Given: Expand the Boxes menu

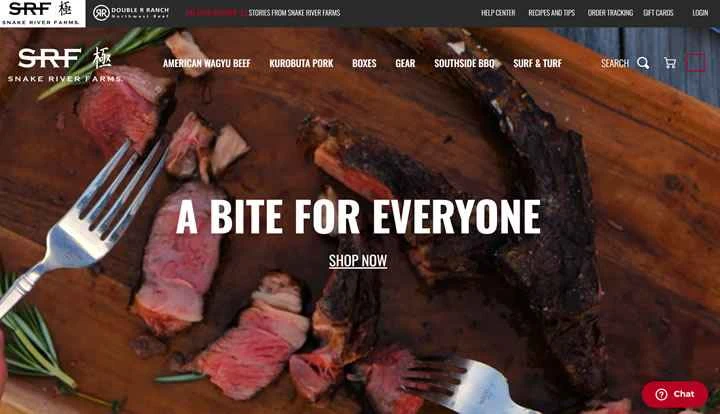Looking at the screenshot, I should coord(364,63).
